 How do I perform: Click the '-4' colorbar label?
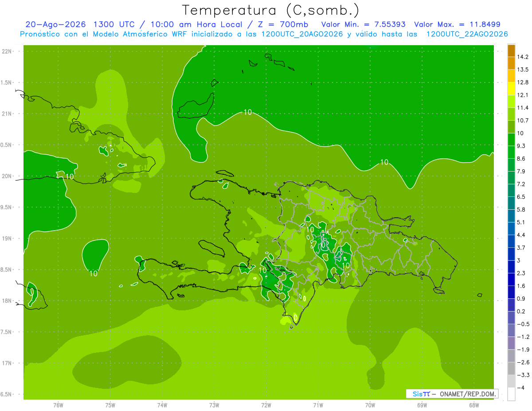click(x=520, y=388)
